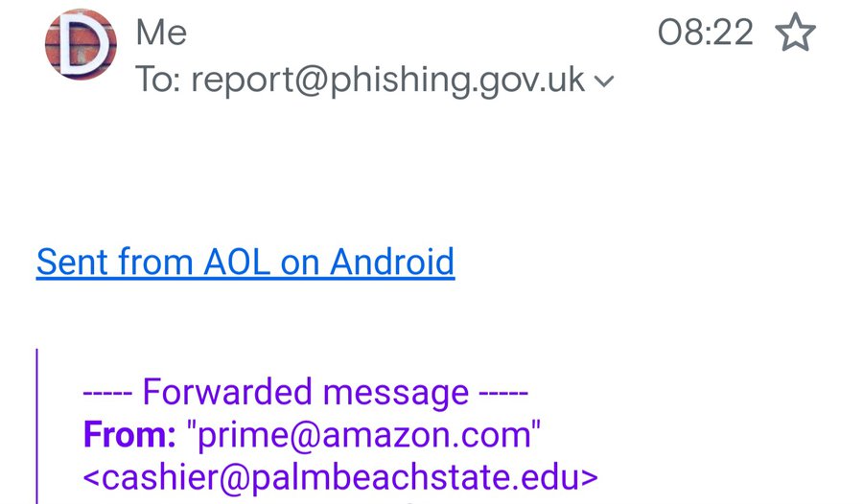This screenshot has height=504, width=863.
Task: Click empty body area above the signature
Action: point(431,171)
